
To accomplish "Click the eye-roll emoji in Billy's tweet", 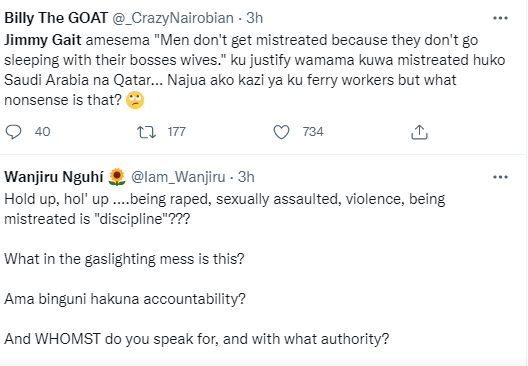I will pyautogui.click(x=135, y=100).
